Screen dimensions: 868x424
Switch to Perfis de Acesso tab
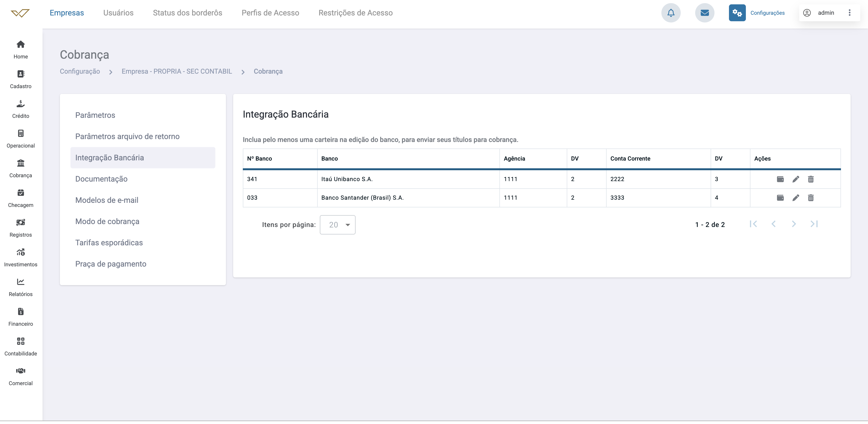pos(270,13)
